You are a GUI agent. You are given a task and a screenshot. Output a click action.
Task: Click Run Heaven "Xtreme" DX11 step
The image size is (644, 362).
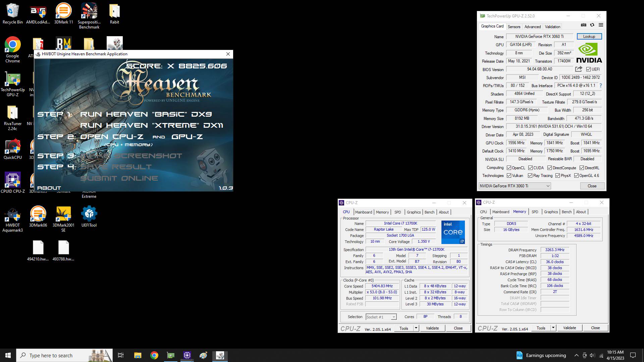pos(152,125)
